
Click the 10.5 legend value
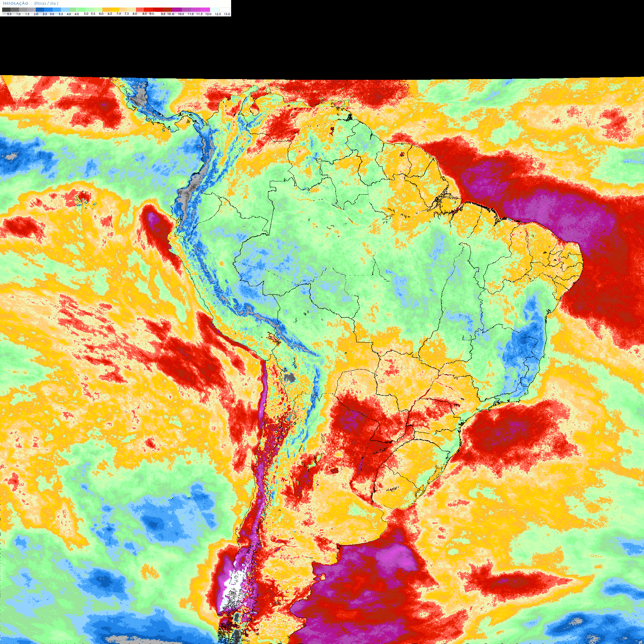coord(181,14)
